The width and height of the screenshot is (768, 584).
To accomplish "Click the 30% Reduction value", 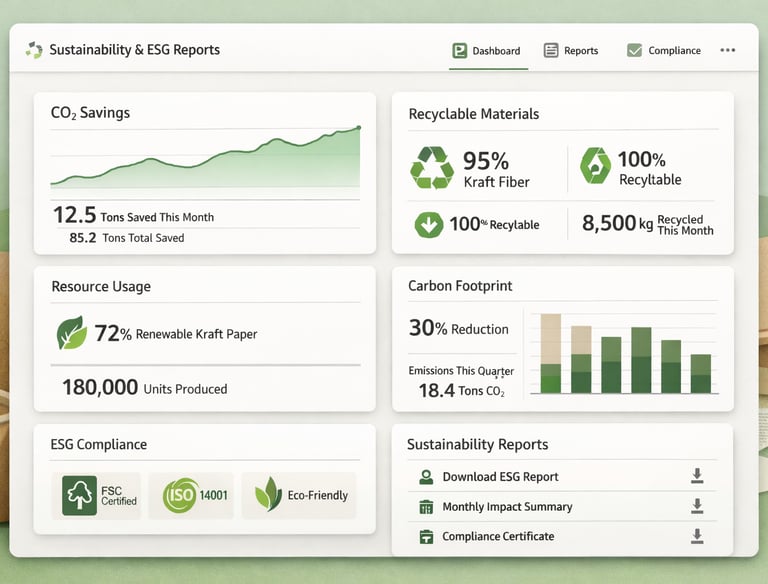I will click(x=458, y=328).
